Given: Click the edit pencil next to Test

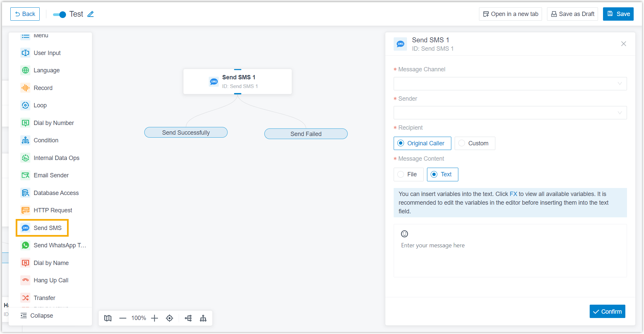Looking at the screenshot, I should tap(91, 14).
